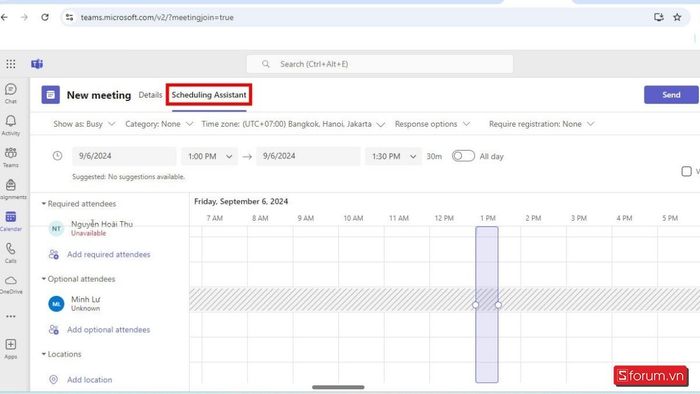Click Minh Lư's avatar
The width and height of the screenshot is (700, 394).
56,304
